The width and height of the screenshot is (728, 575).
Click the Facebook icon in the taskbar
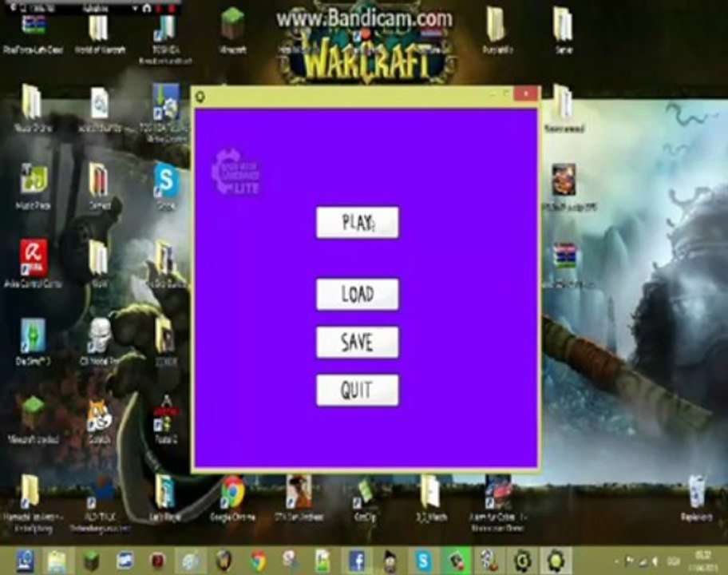tap(357, 561)
